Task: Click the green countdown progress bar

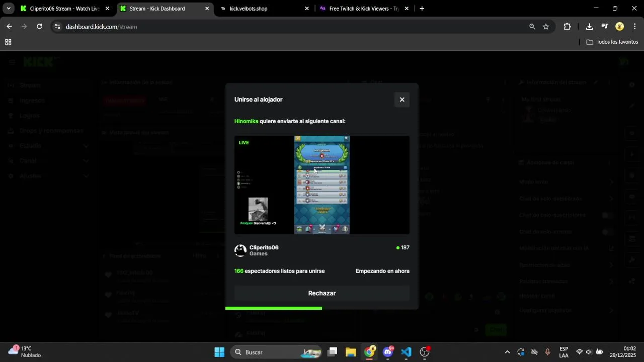Action: [274, 308]
